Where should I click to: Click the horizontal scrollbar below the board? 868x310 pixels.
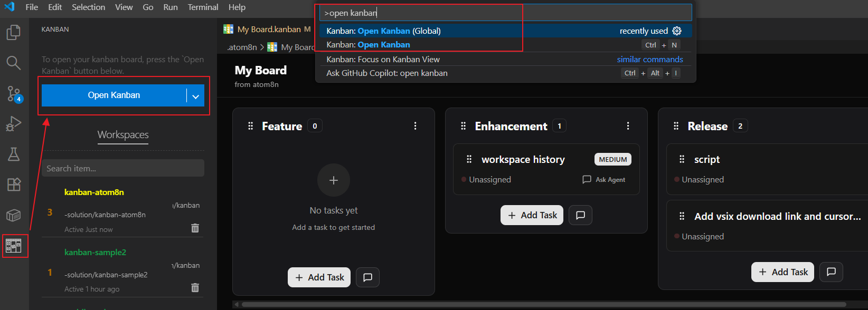[544, 305]
